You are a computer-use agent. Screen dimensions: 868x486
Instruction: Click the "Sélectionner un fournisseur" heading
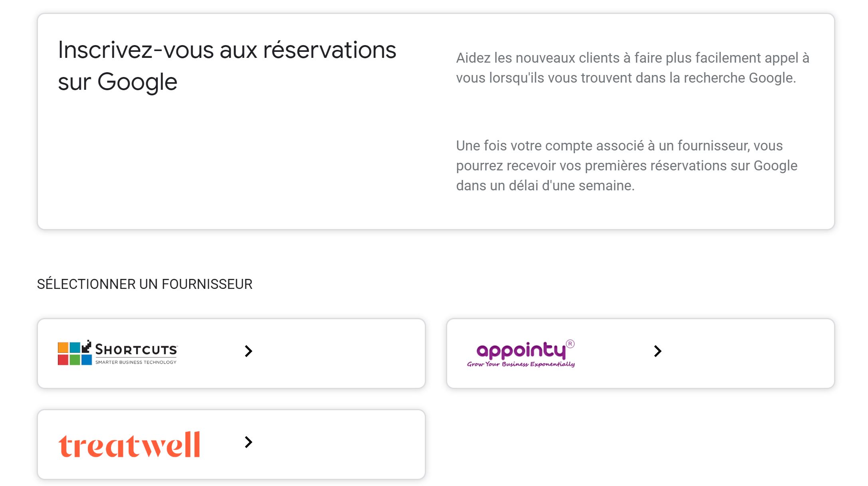(145, 284)
